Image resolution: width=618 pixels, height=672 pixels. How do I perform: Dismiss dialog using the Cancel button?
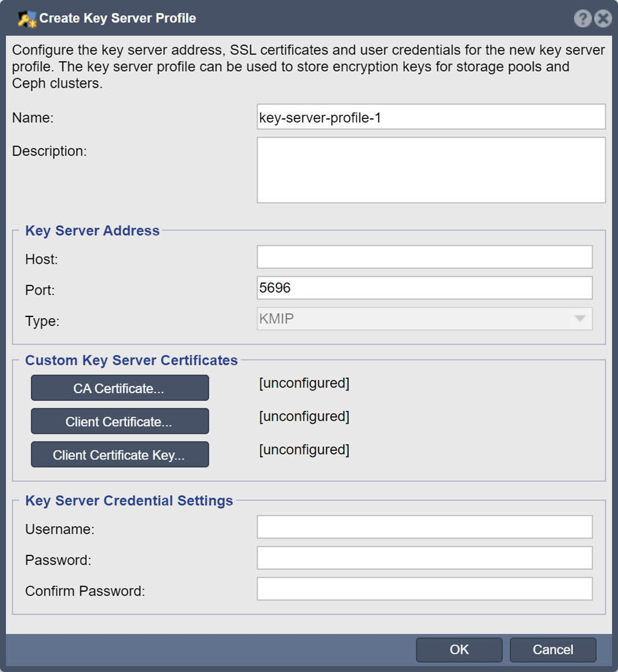(553, 650)
